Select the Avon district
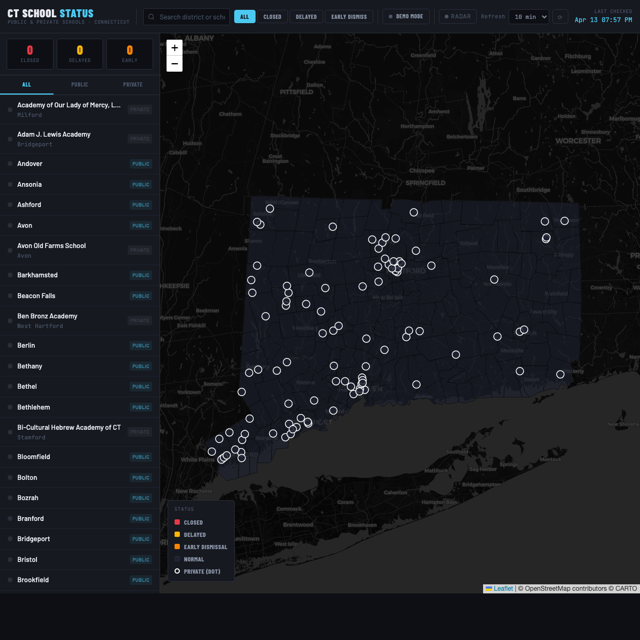The width and height of the screenshot is (640, 640). [80, 225]
